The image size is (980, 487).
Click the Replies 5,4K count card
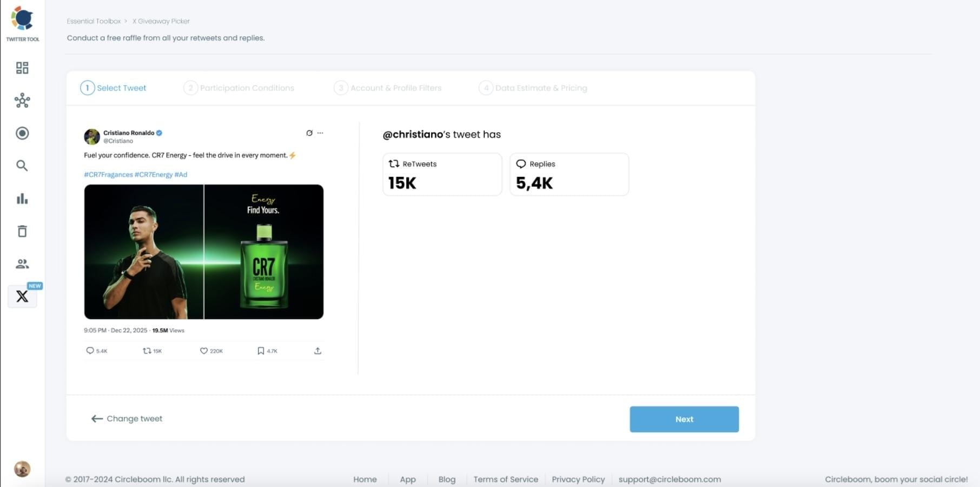pos(570,174)
